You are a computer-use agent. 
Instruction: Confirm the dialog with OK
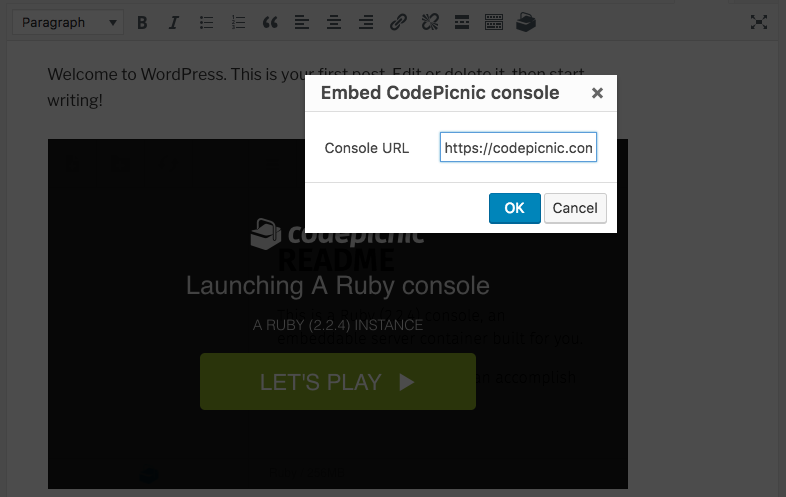click(515, 208)
